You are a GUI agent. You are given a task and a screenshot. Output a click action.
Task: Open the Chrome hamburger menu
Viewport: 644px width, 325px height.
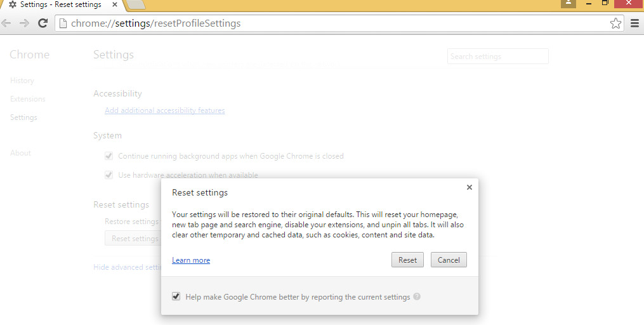(x=634, y=23)
